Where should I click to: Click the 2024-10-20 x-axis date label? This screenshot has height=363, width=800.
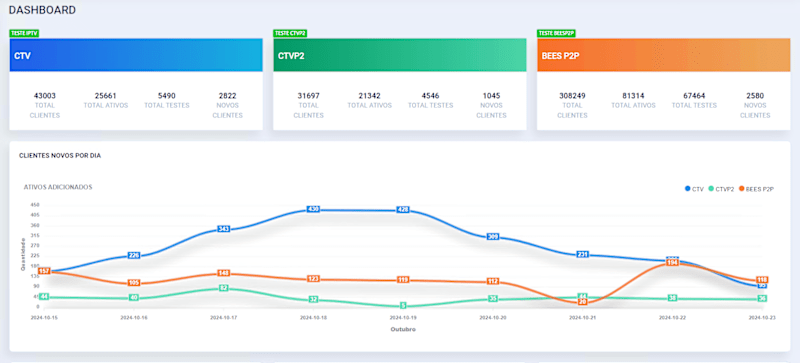pos(493,317)
